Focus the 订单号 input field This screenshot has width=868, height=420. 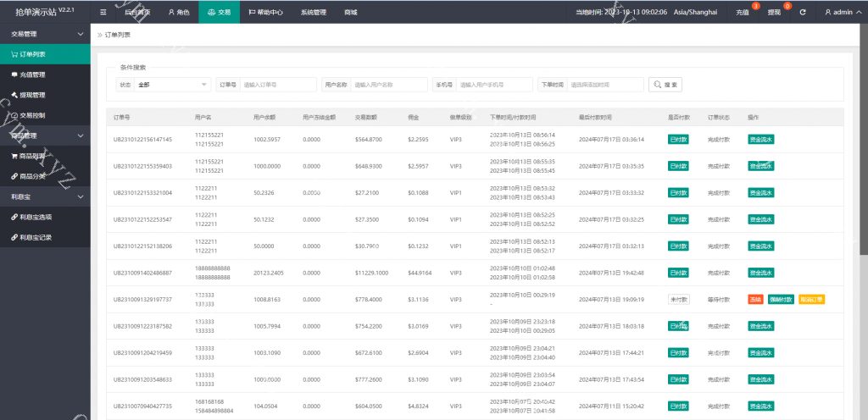(278, 85)
